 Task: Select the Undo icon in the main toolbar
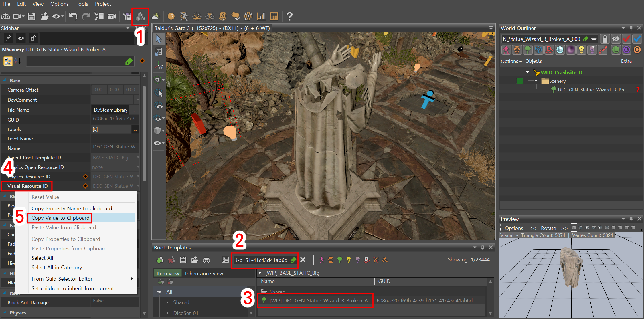coord(73,16)
